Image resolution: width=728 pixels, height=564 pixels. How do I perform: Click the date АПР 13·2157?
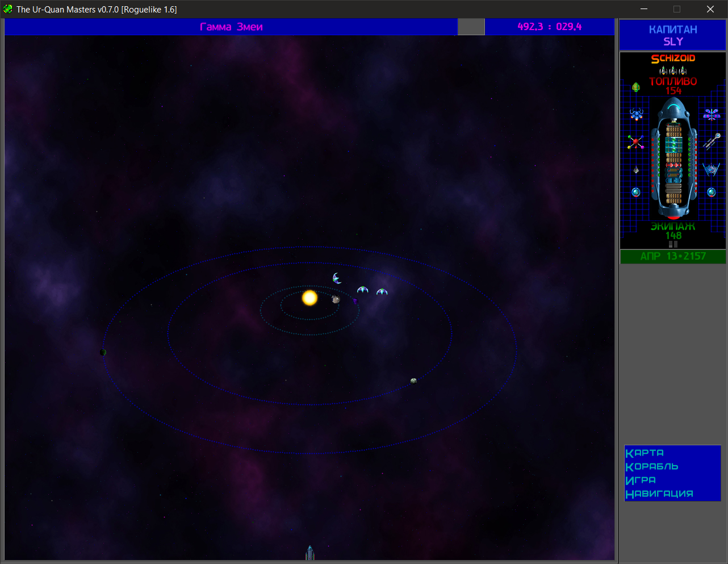coord(673,256)
